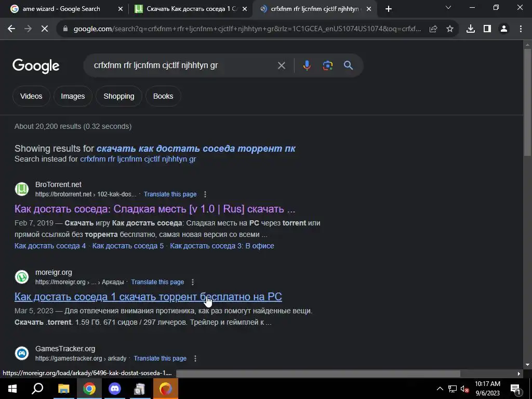Click the muted volume tray icon
Viewport: 532px width, 399px height.
(464, 389)
